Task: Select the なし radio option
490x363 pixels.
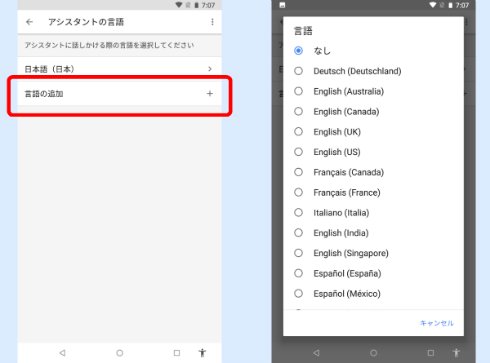Action: pos(298,51)
